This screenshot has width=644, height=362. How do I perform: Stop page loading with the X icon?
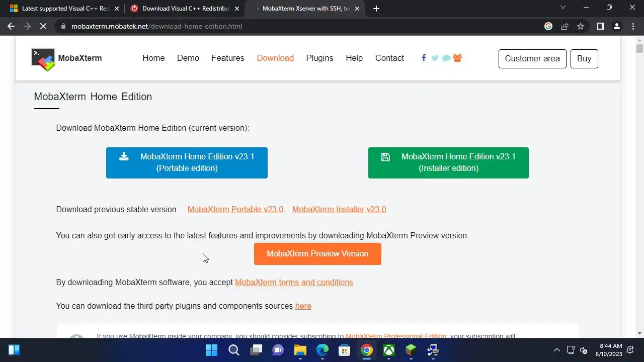(x=43, y=26)
